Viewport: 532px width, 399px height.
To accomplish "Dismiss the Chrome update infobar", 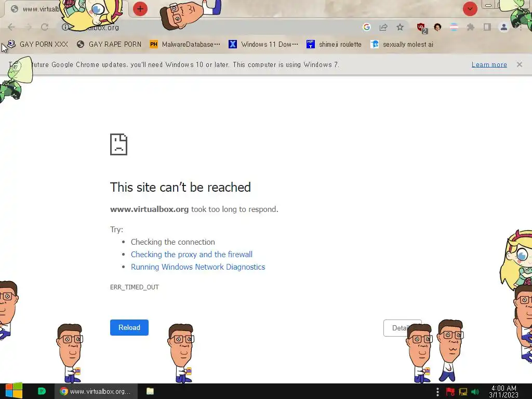I will point(520,64).
